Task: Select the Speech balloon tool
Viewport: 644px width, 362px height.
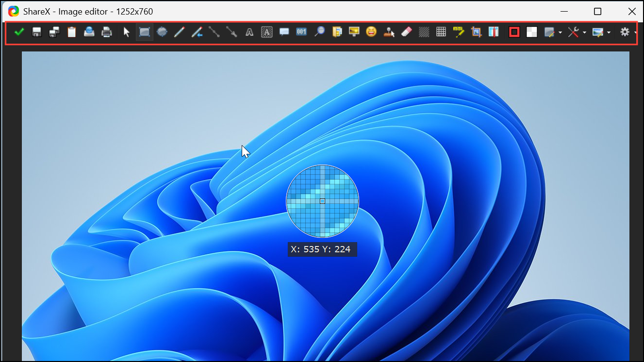Action: pyautogui.click(x=284, y=32)
